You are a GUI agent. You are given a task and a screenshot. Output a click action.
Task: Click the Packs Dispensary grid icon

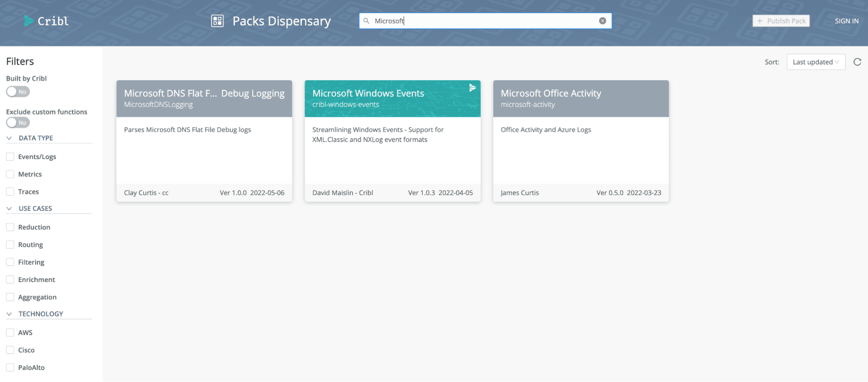[217, 21]
